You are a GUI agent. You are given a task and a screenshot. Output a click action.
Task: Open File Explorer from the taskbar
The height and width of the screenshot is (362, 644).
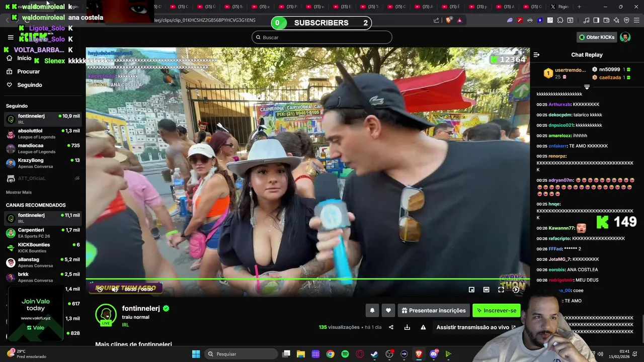[x=301, y=354]
